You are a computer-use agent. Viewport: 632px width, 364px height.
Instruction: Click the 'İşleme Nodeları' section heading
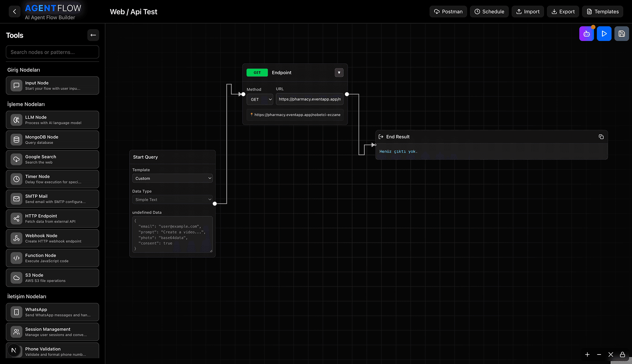coord(26,104)
